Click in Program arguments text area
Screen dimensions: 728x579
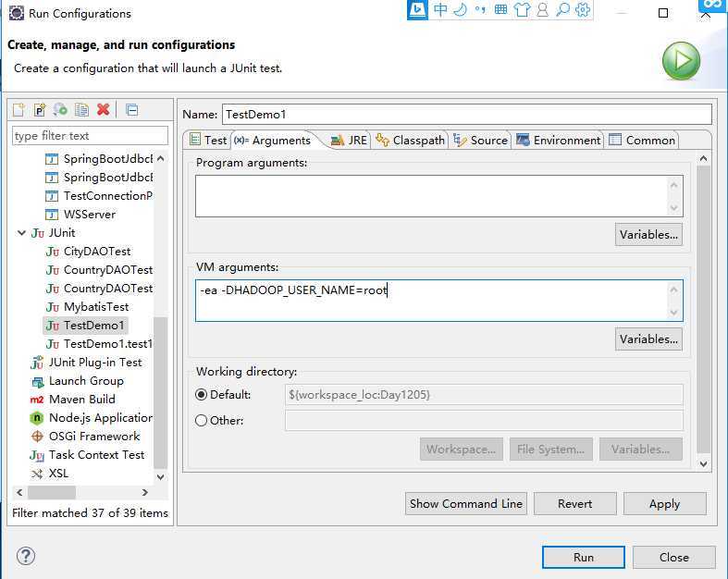point(432,196)
